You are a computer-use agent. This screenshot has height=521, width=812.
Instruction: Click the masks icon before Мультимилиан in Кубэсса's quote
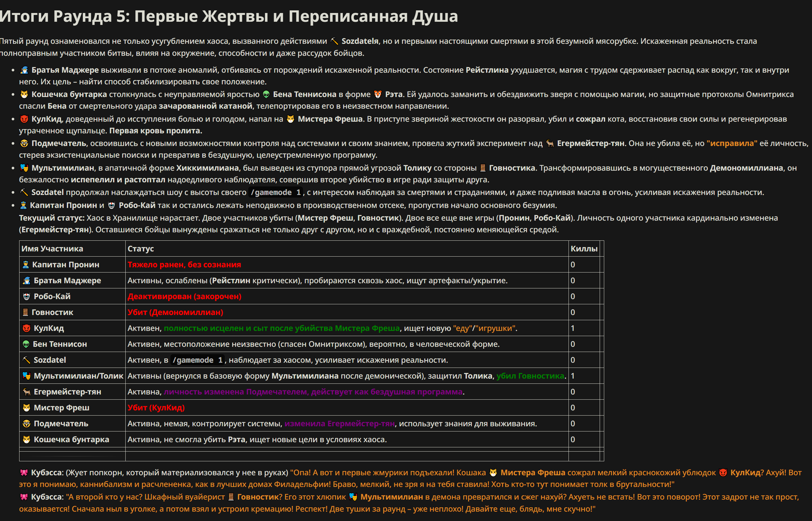(353, 497)
